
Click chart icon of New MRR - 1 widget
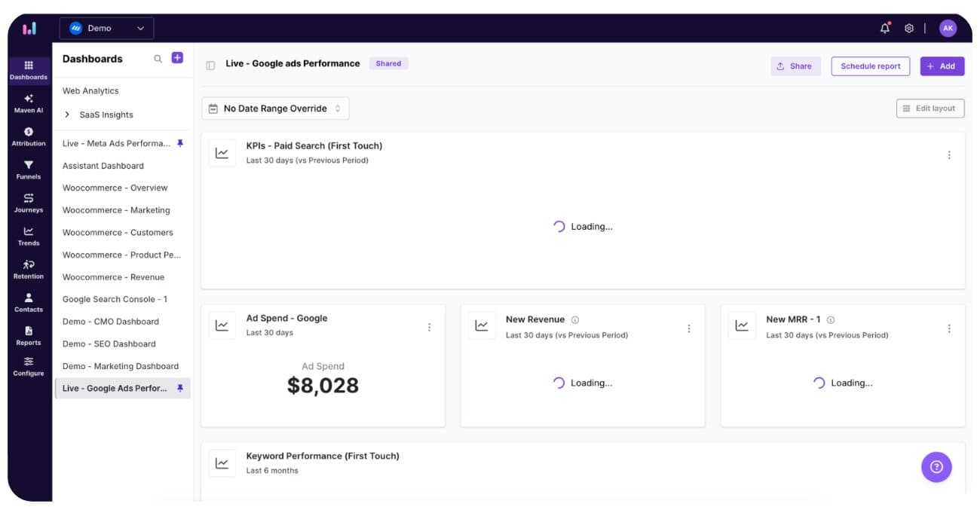point(742,325)
